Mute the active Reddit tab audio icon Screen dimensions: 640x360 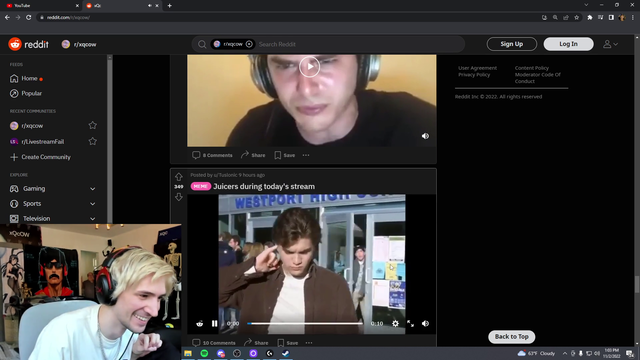149,6
